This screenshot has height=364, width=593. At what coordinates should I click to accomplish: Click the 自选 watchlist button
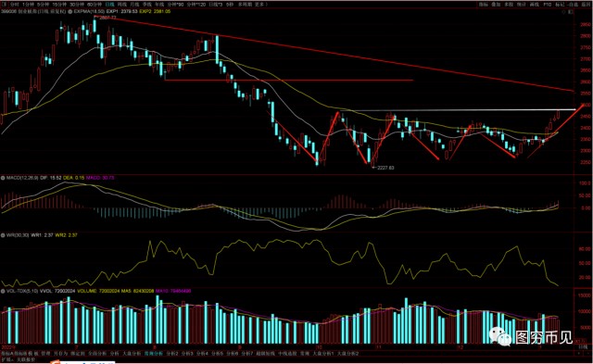(x=573, y=5)
